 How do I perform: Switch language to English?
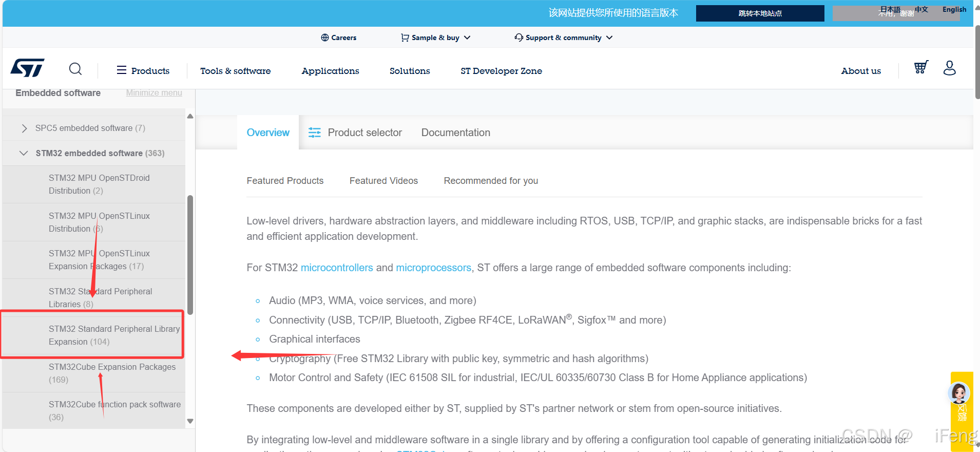954,9
